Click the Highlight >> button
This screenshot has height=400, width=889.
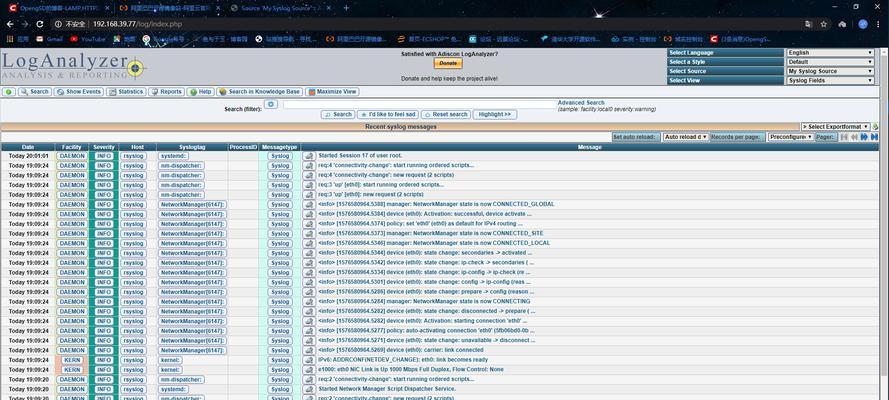point(495,114)
